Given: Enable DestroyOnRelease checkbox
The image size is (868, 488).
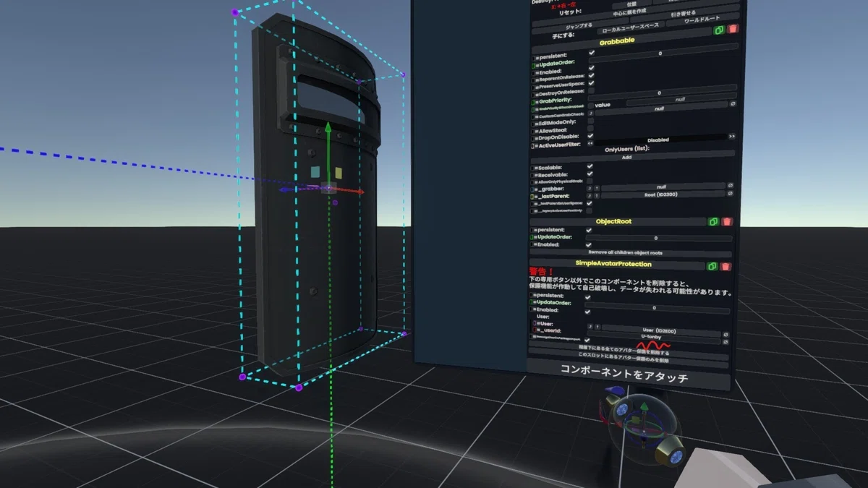Looking at the screenshot, I should pos(591,92).
